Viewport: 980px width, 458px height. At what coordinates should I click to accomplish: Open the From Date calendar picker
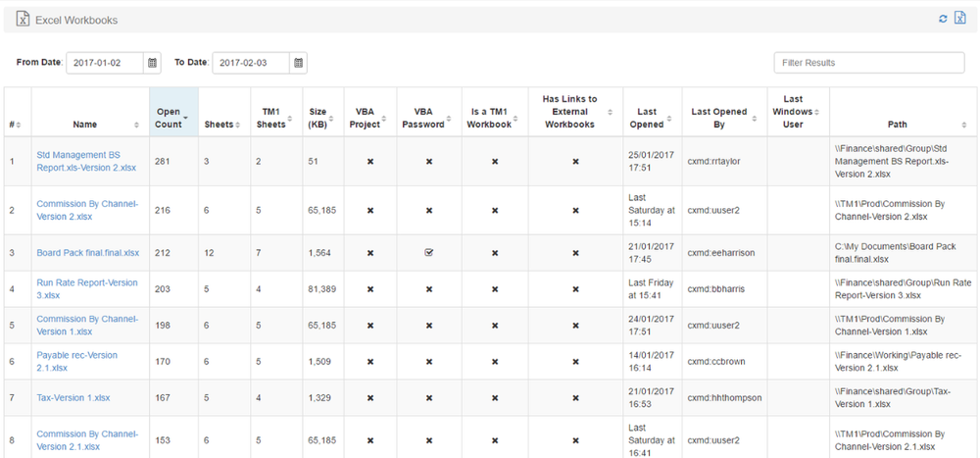pyautogui.click(x=152, y=63)
